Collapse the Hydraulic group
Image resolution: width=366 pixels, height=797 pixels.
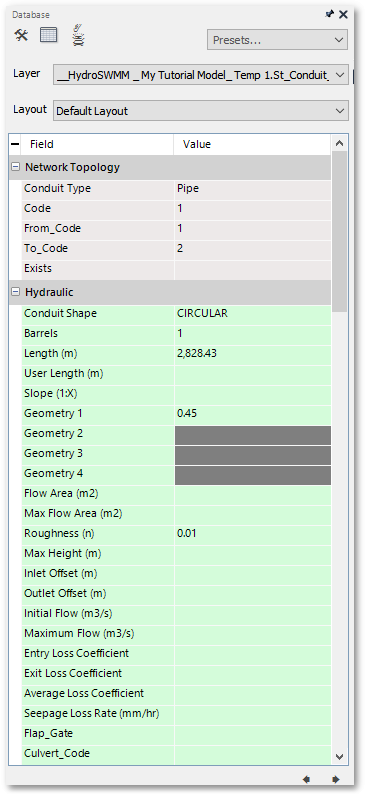(x=15, y=292)
